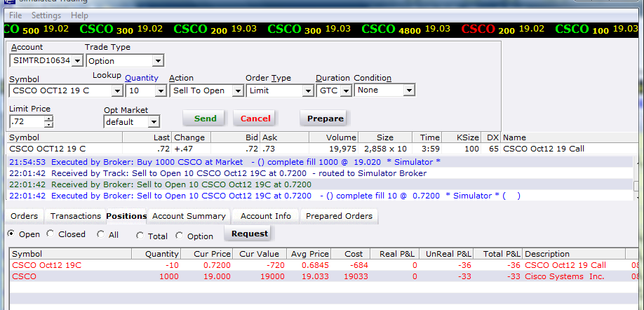The width and height of the screenshot is (644, 310).
Task: Open the Help menu
Action: [x=79, y=15]
